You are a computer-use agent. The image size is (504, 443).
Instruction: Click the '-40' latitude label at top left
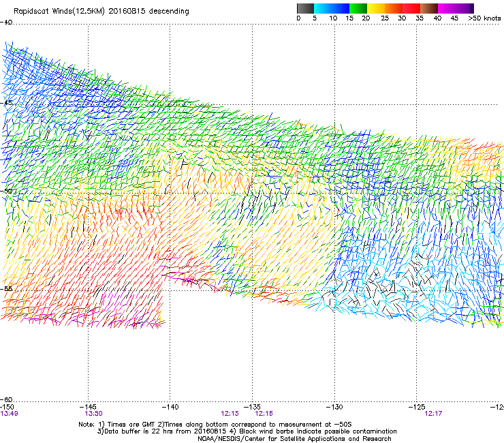[6, 22]
